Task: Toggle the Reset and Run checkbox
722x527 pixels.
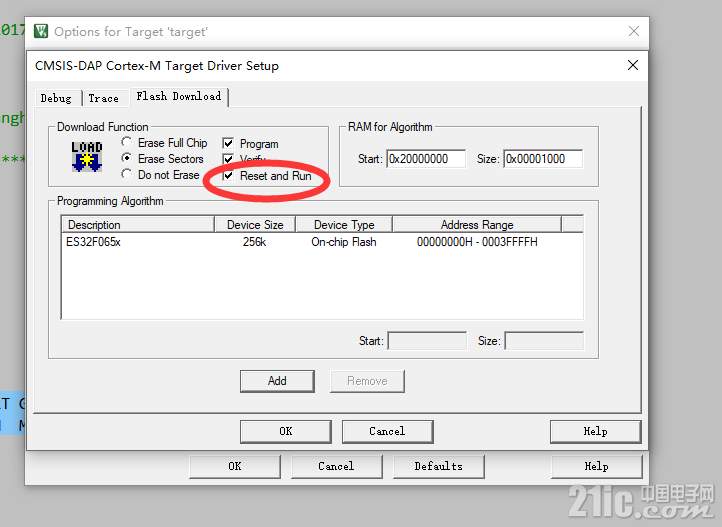Action: 228,175
